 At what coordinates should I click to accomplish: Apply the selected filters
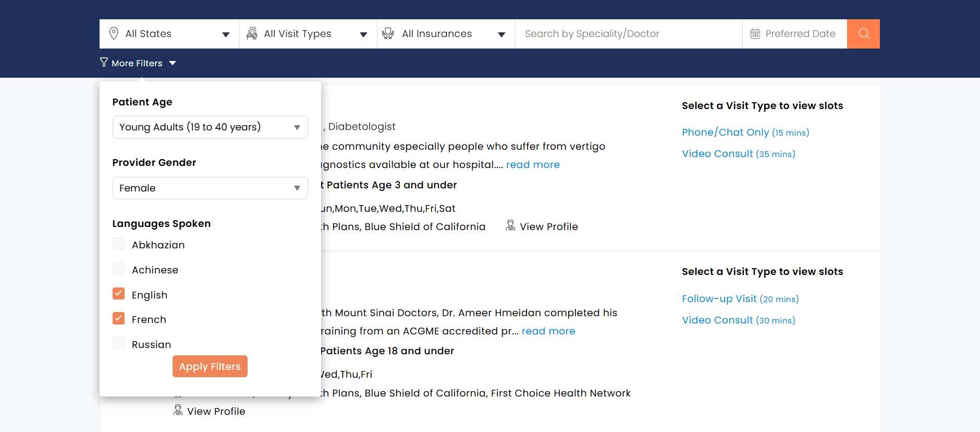pos(210,366)
